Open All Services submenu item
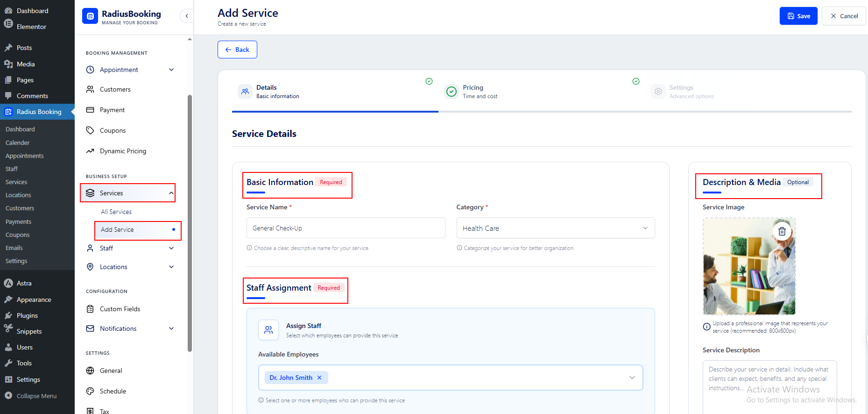The height and width of the screenshot is (414, 868). click(116, 212)
